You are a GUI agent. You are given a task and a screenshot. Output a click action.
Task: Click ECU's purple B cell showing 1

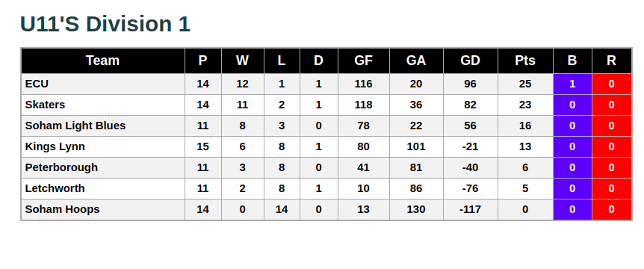[572, 84]
